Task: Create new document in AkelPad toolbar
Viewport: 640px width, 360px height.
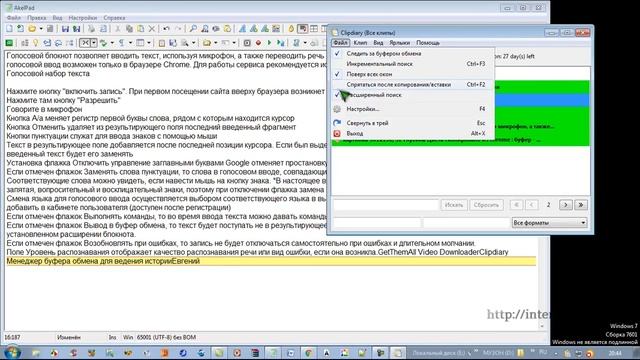Action: pos(9,29)
